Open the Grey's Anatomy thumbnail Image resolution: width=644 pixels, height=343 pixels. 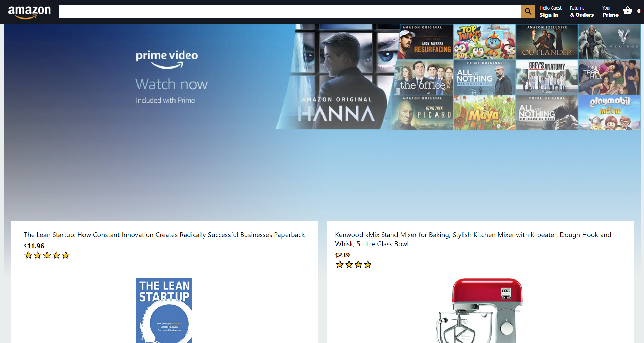click(x=547, y=77)
